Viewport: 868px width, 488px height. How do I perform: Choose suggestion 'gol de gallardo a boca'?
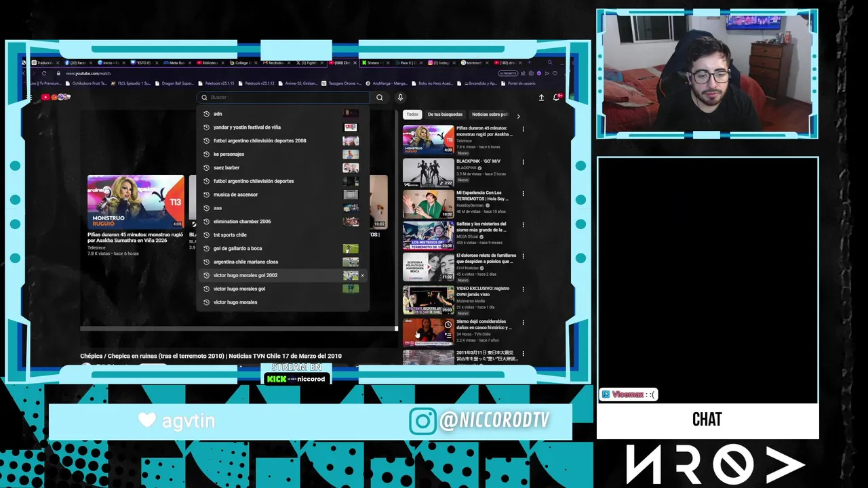pos(283,249)
